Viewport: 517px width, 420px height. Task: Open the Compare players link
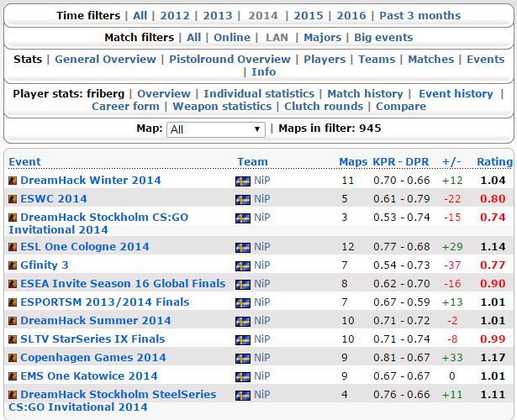pyautogui.click(x=401, y=106)
